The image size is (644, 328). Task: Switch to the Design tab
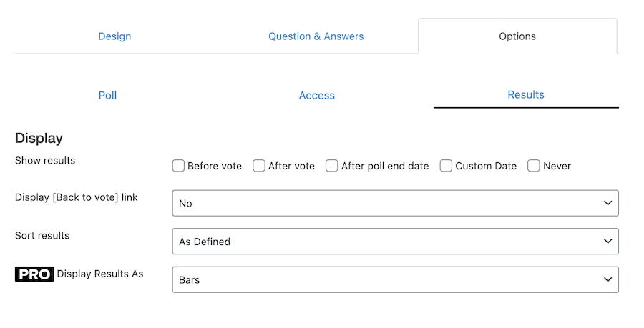pyautogui.click(x=114, y=36)
